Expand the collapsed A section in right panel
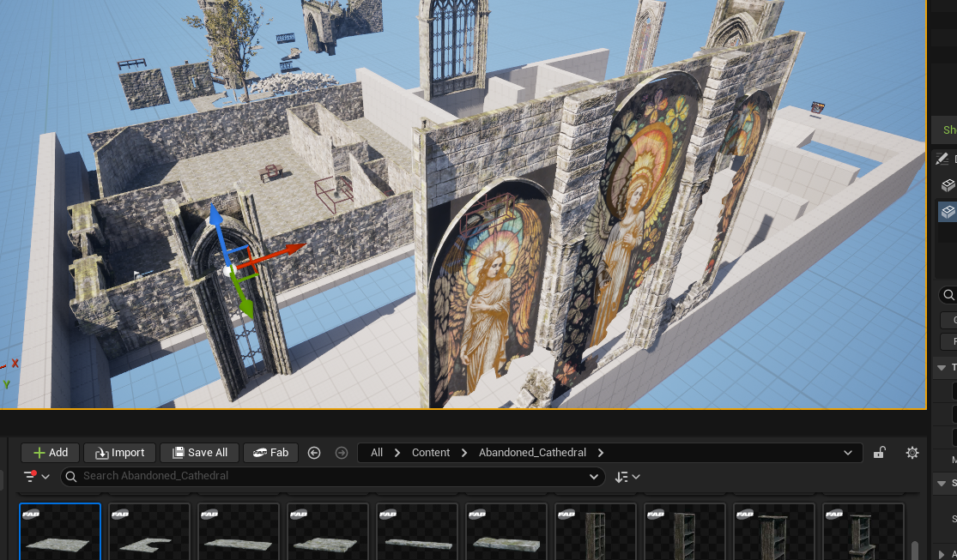The width and height of the screenshot is (957, 560). click(x=942, y=554)
